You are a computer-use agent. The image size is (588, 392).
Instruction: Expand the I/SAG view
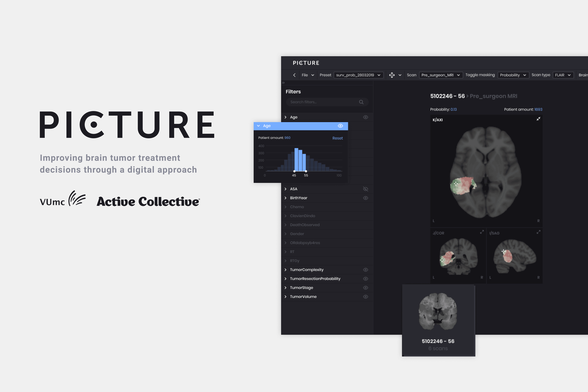tap(538, 232)
